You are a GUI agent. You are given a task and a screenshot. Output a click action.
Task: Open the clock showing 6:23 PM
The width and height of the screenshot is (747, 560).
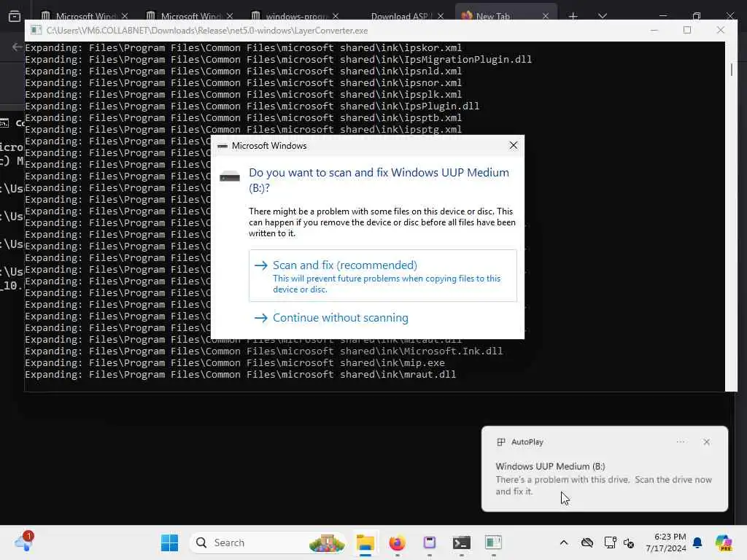click(666, 542)
